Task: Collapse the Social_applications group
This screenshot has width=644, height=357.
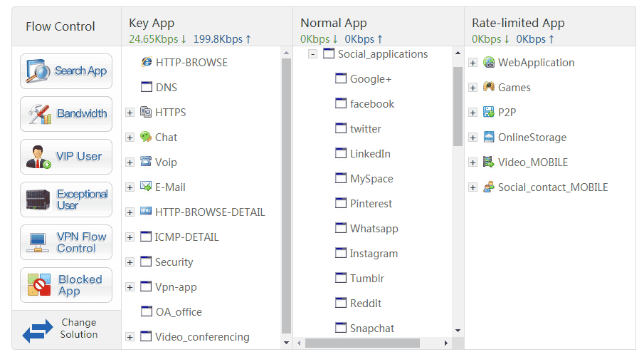Action: (x=313, y=54)
